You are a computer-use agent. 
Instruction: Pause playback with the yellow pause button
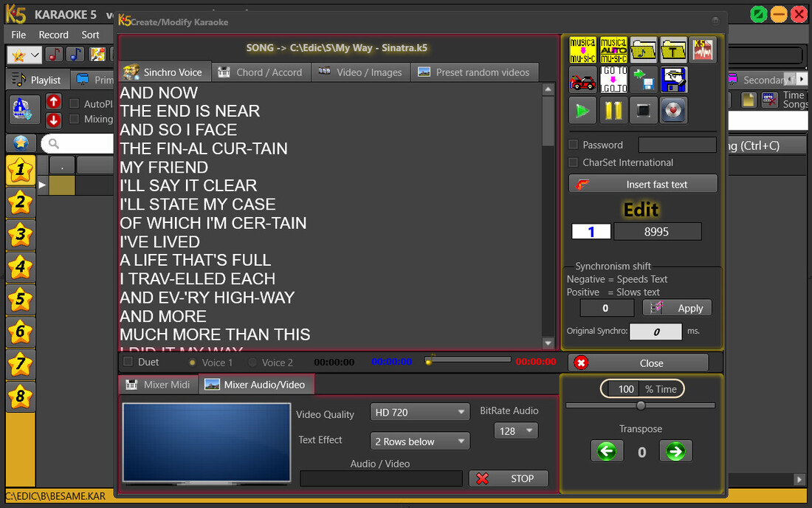(x=613, y=110)
